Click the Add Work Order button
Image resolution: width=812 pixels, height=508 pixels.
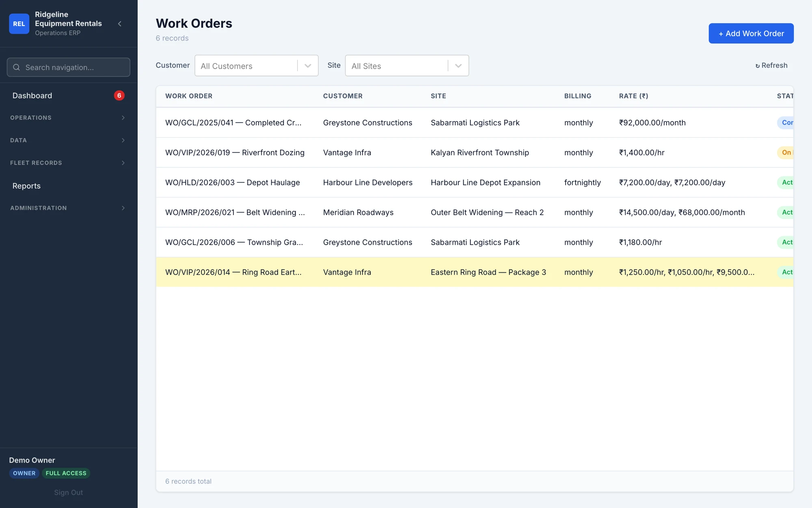(751, 33)
